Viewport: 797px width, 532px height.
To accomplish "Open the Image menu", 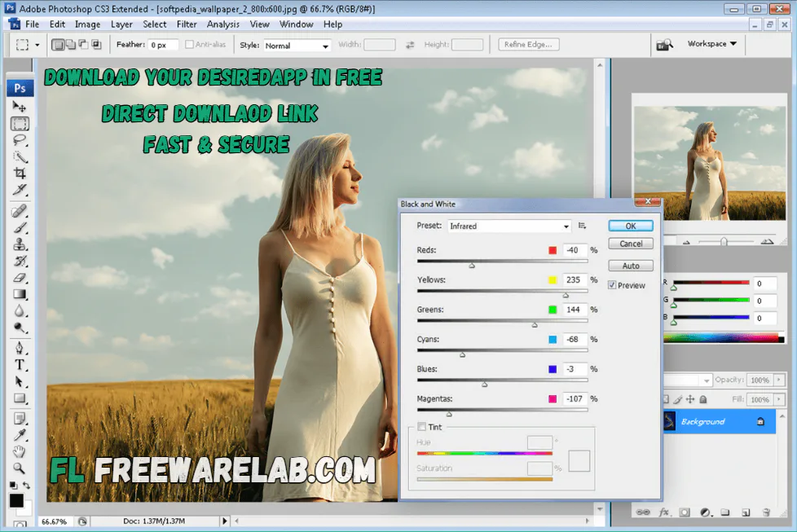I will point(87,24).
